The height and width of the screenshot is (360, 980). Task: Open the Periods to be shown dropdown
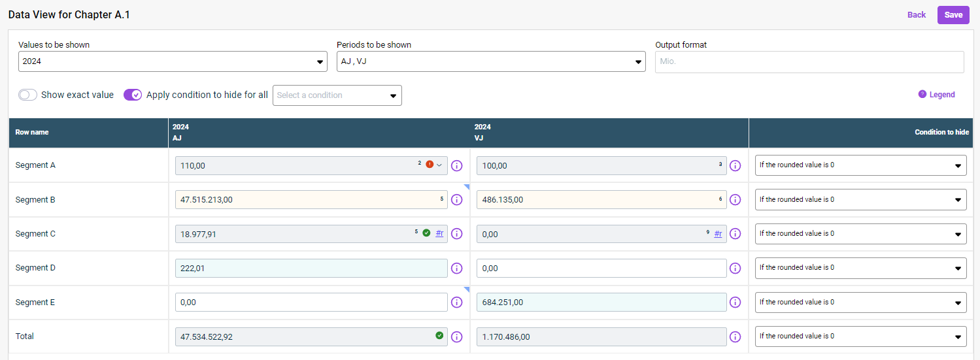(x=491, y=61)
